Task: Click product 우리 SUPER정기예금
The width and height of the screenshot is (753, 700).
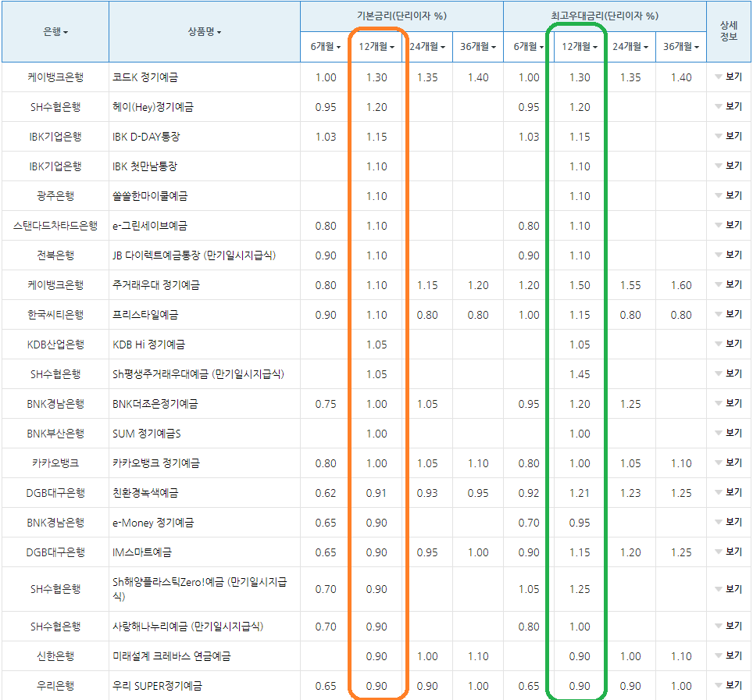Action: [157, 686]
